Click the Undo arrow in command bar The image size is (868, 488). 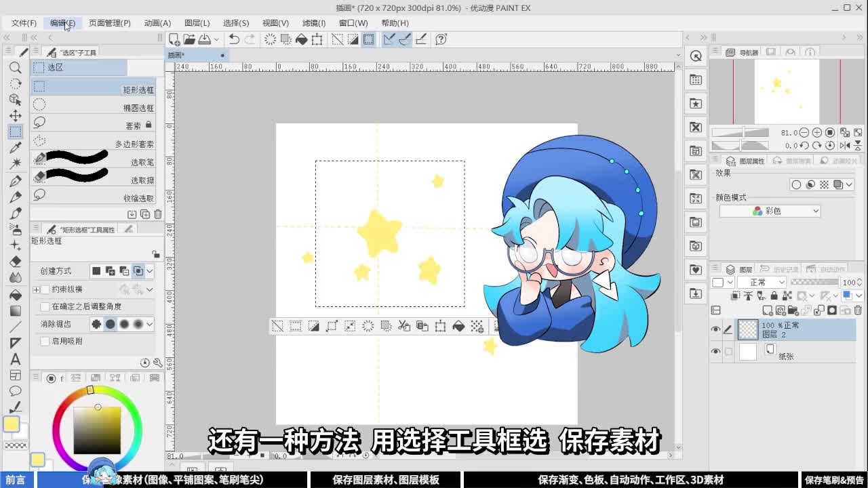(234, 39)
